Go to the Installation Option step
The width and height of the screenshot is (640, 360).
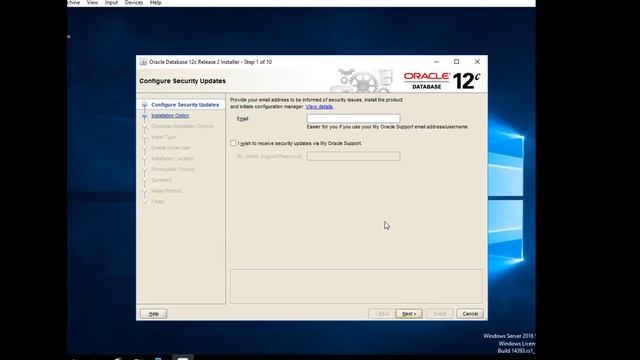coord(170,116)
